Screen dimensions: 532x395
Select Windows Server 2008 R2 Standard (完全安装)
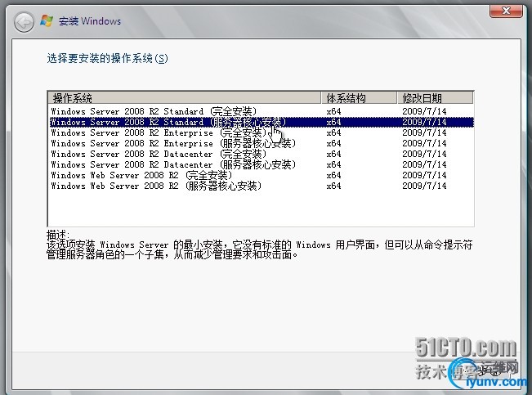[x=261, y=111]
